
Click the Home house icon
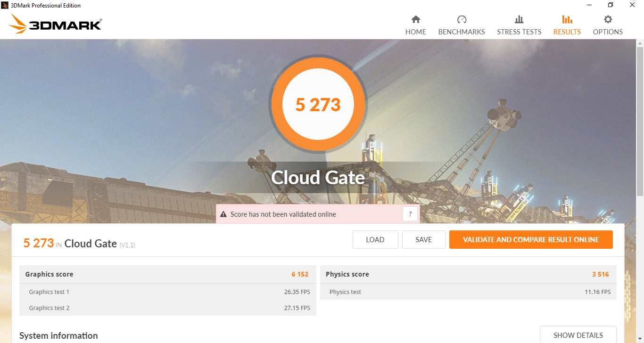point(415,19)
